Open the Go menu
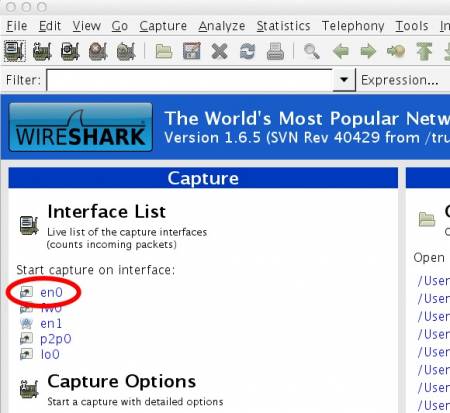This screenshot has width=450, height=413. coord(120,26)
